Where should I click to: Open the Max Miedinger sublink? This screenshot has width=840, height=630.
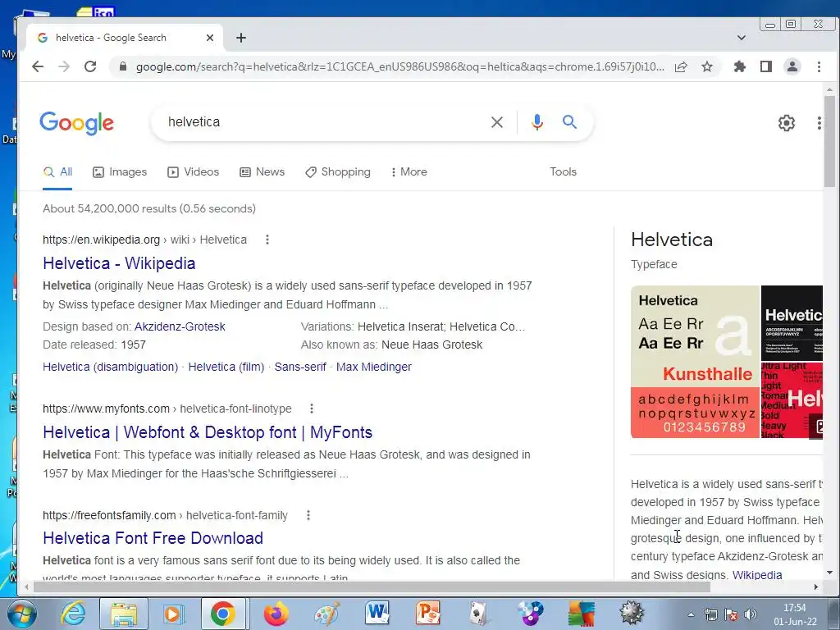[x=374, y=367]
